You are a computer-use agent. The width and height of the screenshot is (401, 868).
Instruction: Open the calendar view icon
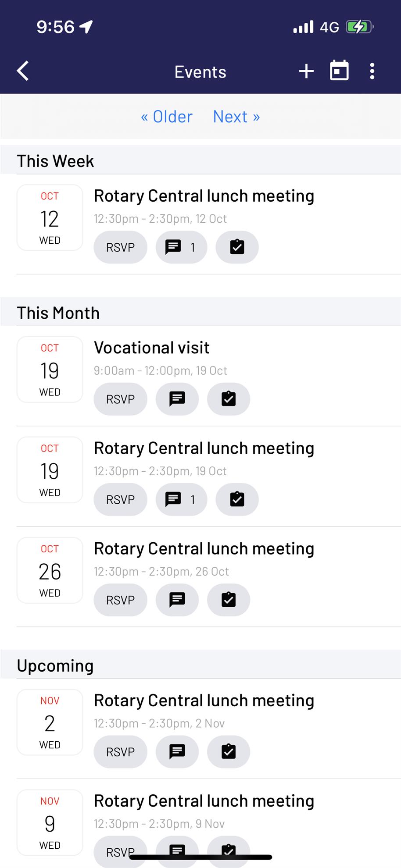point(339,71)
